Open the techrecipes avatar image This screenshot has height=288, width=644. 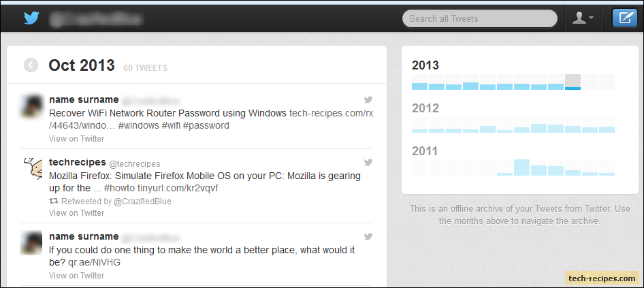point(31,168)
